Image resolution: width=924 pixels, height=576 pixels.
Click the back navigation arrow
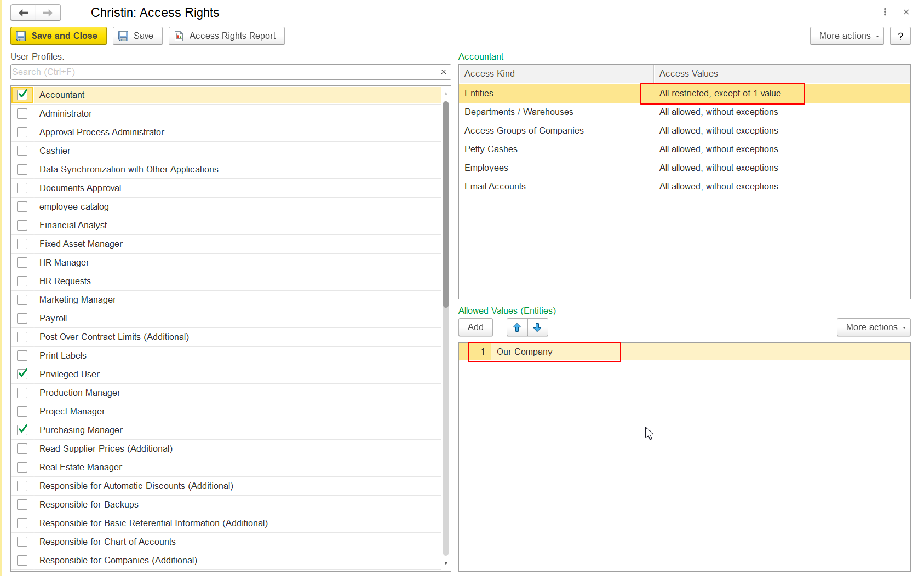(x=24, y=13)
